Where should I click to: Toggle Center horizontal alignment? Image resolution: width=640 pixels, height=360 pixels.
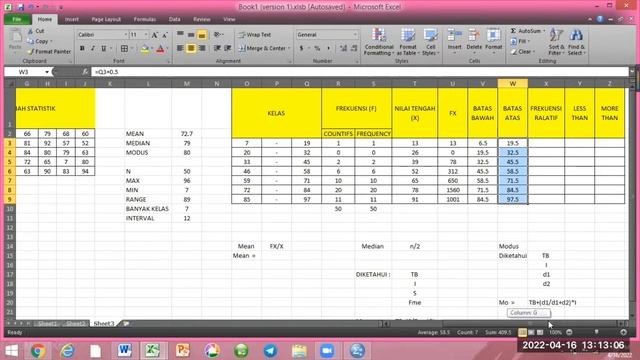pos(191,49)
